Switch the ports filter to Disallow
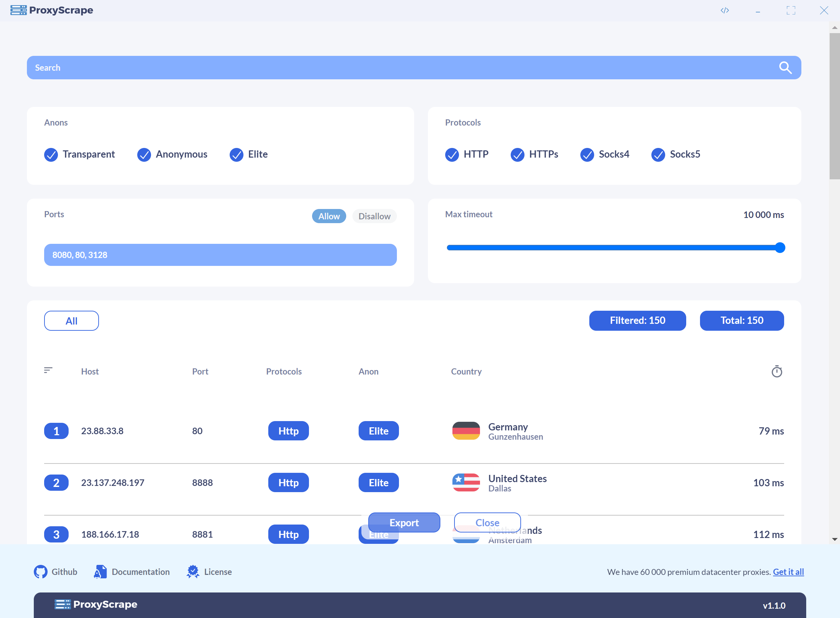This screenshot has width=840, height=618. (374, 216)
